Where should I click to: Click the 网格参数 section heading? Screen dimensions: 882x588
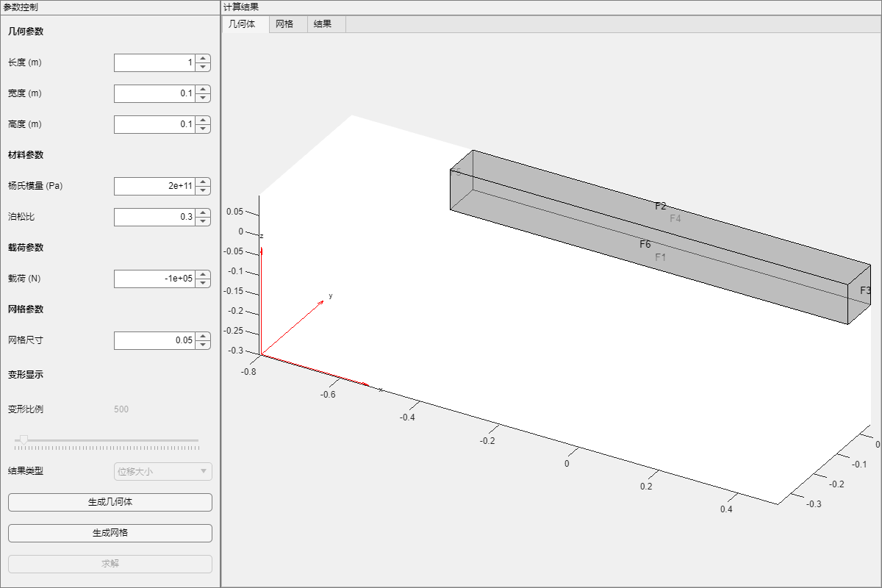point(26,309)
